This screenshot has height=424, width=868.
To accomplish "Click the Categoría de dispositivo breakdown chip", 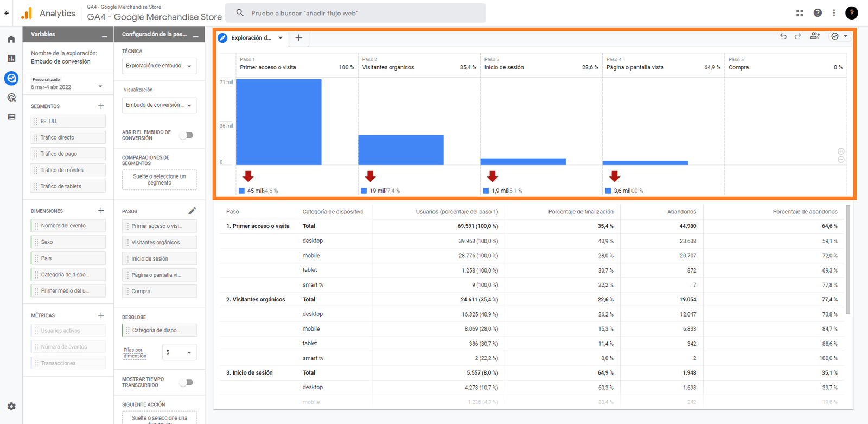I will point(159,330).
